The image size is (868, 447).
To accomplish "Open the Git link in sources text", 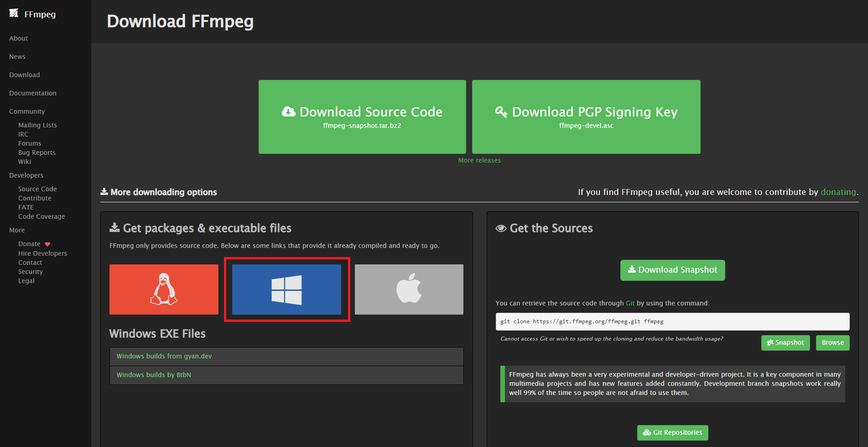I will (630, 303).
